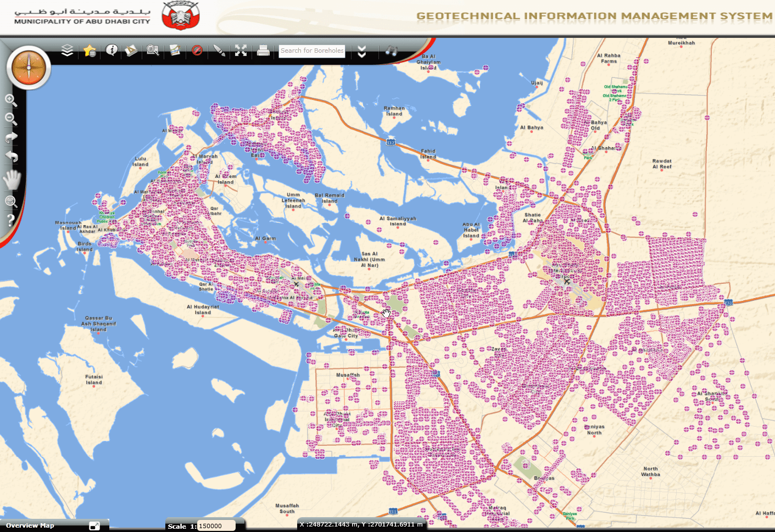Click the zoom in magnifier tool

tap(10, 100)
